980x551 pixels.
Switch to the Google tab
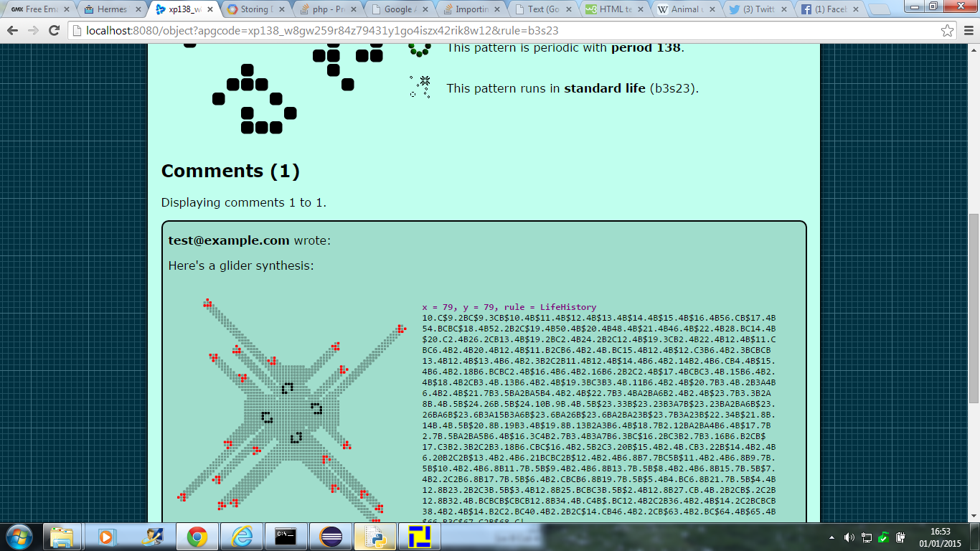pyautogui.click(x=399, y=9)
